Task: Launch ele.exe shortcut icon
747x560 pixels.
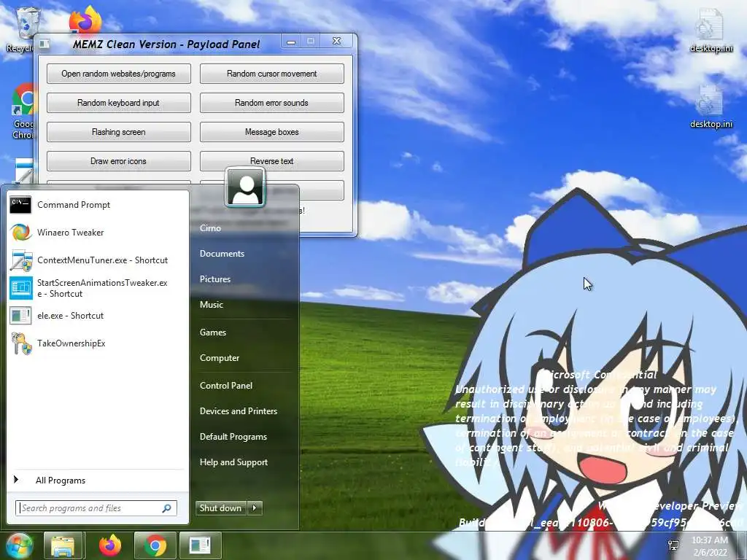Action: 20,315
